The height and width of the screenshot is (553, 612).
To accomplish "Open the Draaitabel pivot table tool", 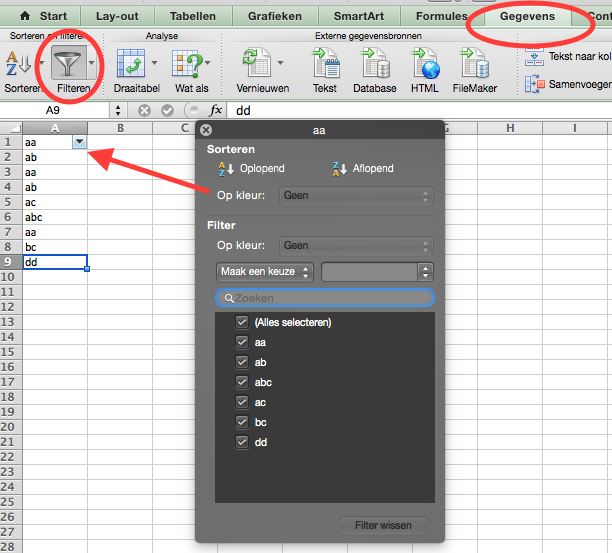I will 131,63.
